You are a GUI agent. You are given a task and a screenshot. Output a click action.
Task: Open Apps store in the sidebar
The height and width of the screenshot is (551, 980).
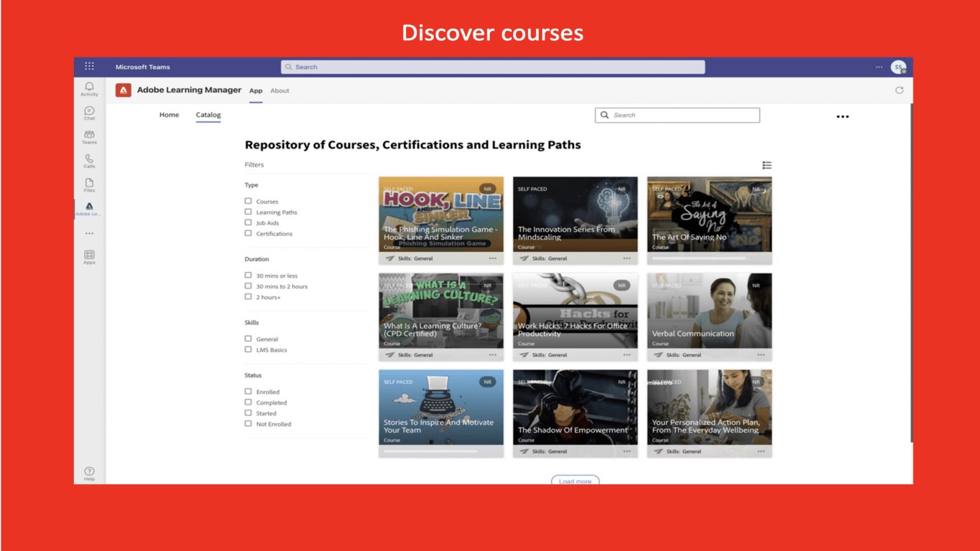point(89,257)
